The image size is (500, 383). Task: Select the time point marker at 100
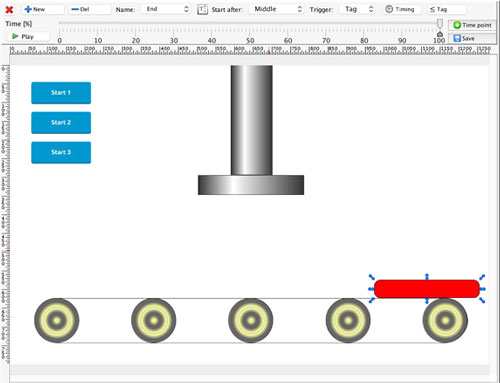coord(440,34)
